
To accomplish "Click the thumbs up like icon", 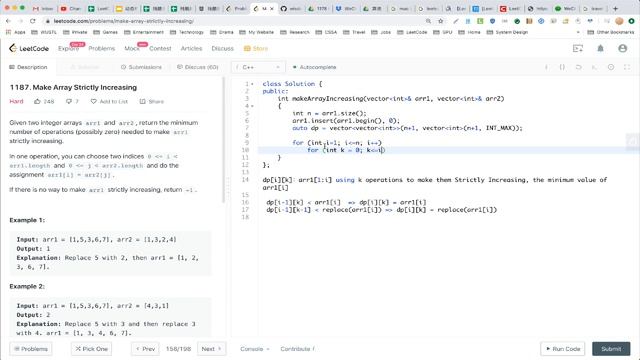I will 37,101.
